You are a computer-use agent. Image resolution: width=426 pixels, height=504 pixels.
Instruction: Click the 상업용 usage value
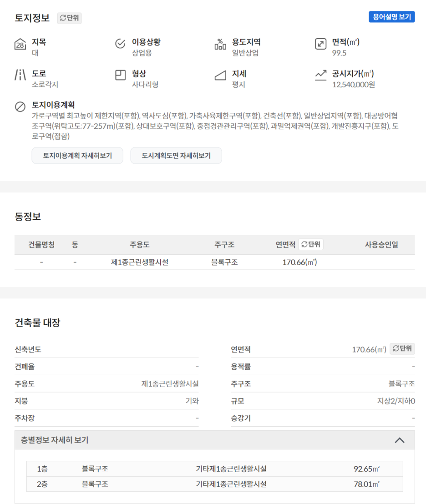tap(142, 53)
